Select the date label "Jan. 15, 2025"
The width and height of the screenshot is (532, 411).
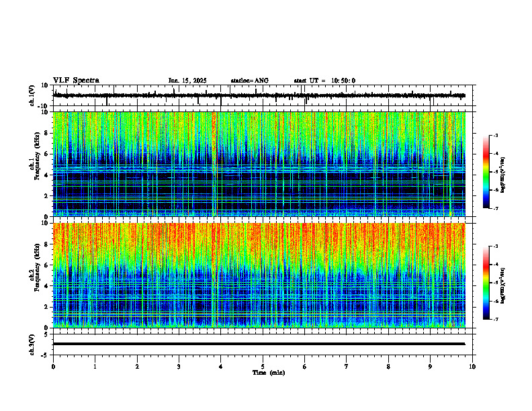(187, 81)
